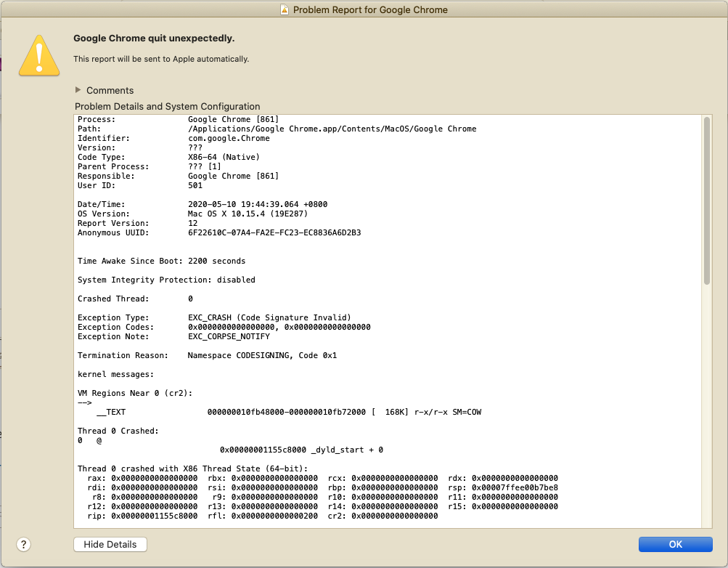Screen dimensions: 728x568
Task: Click 'This report will be sent to Apple automatically.'
Action: tap(161, 59)
